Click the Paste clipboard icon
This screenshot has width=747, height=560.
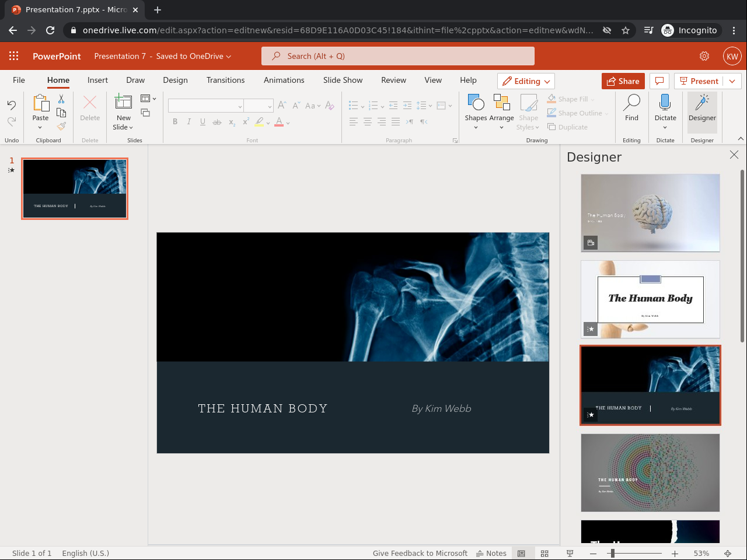[40, 103]
